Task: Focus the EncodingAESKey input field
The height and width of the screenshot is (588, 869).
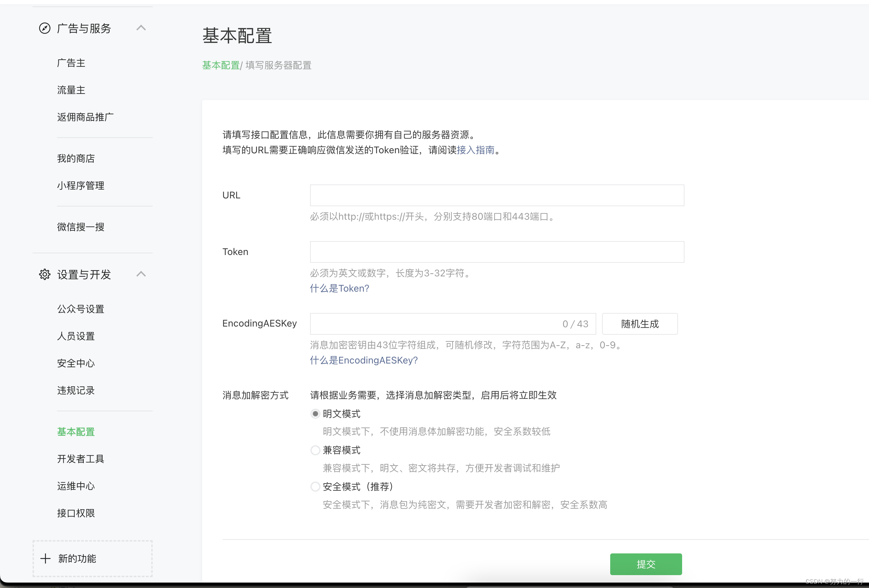Action: [x=453, y=324]
